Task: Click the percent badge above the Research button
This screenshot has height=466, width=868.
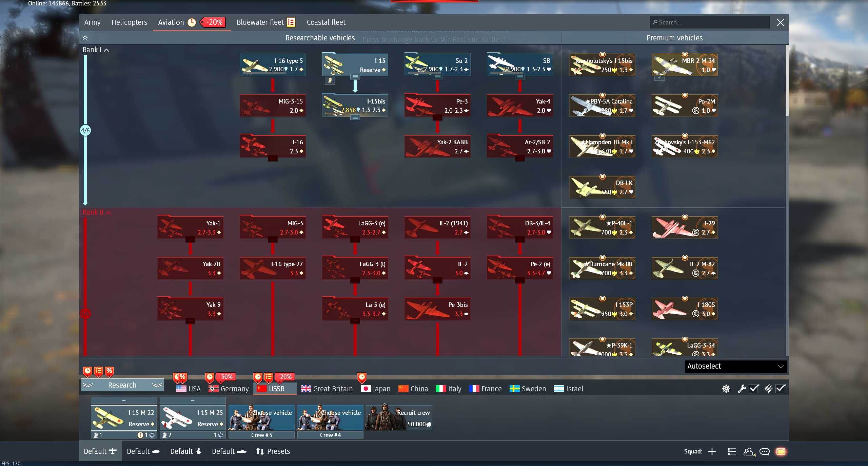Action: [109, 371]
